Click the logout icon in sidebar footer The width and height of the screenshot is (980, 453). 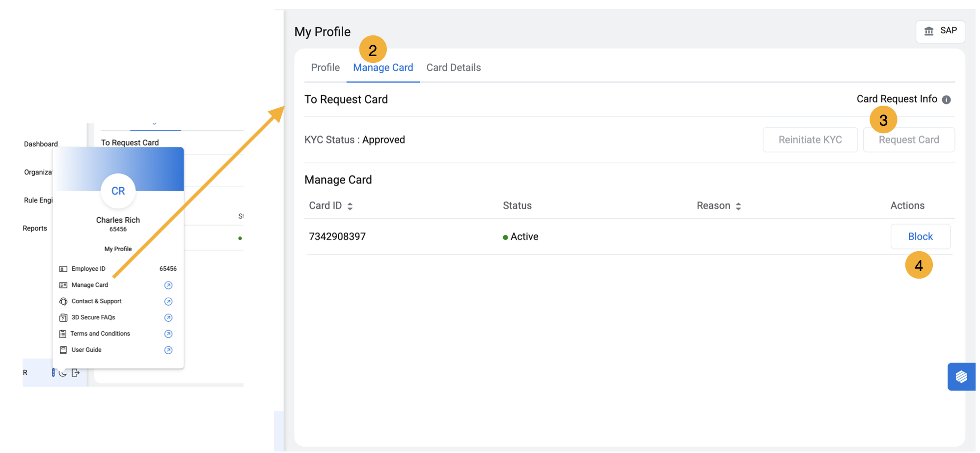pos(76,373)
